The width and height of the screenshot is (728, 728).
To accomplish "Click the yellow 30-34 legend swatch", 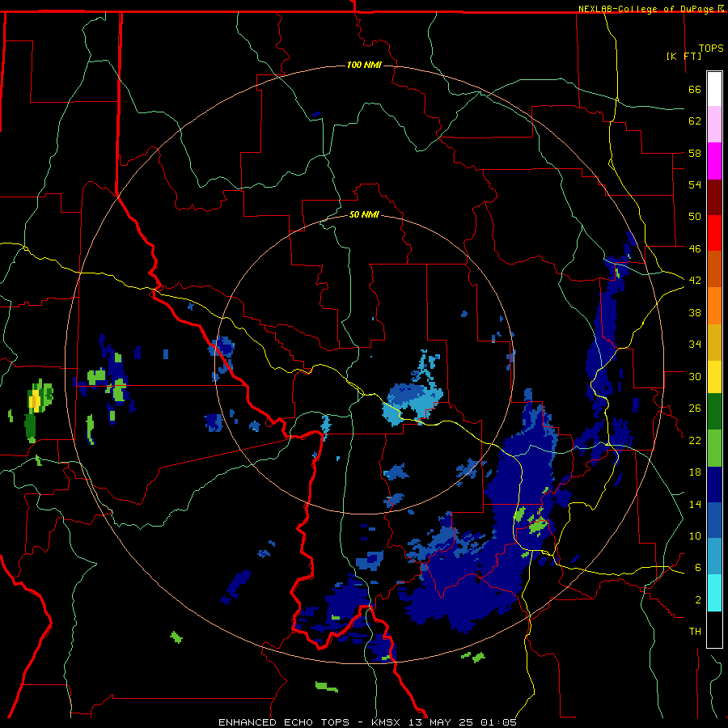I will point(714,377).
